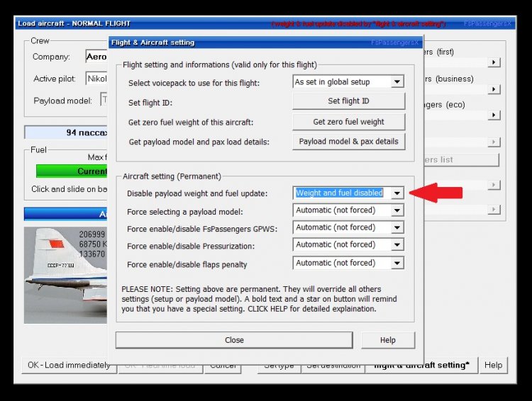532x401 pixels.
Task: Click the Set flight ID button
Action: [x=348, y=101]
